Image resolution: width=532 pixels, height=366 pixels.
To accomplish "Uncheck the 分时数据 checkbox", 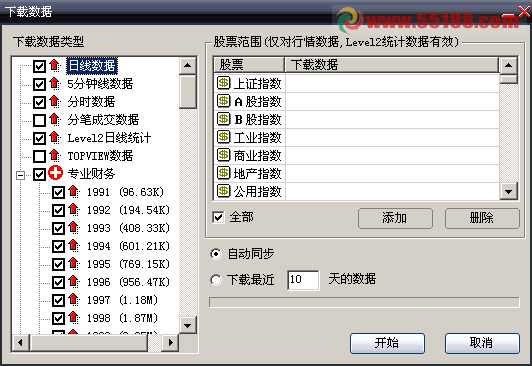I will pos(39,102).
